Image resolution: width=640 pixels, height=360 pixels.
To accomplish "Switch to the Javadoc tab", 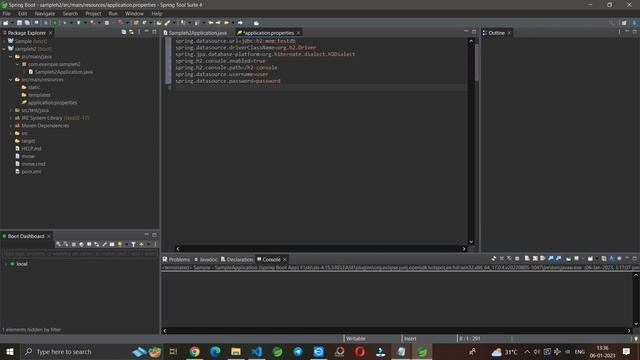I will [x=206, y=259].
